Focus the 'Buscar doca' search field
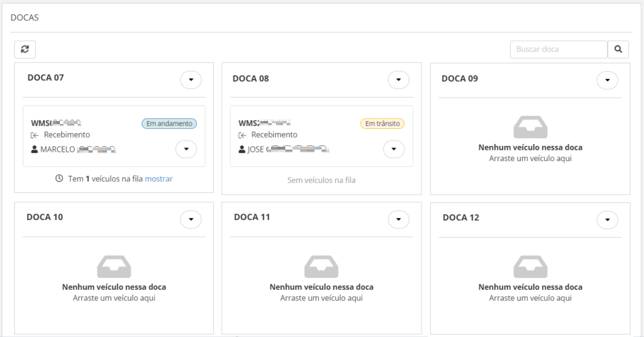 point(558,49)
